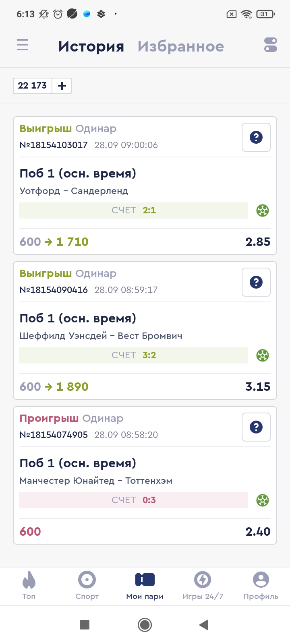Open help for Шеффилд Уэнсдей bet
This screenshot has width=290, height=644.
(x=256, y=282)
